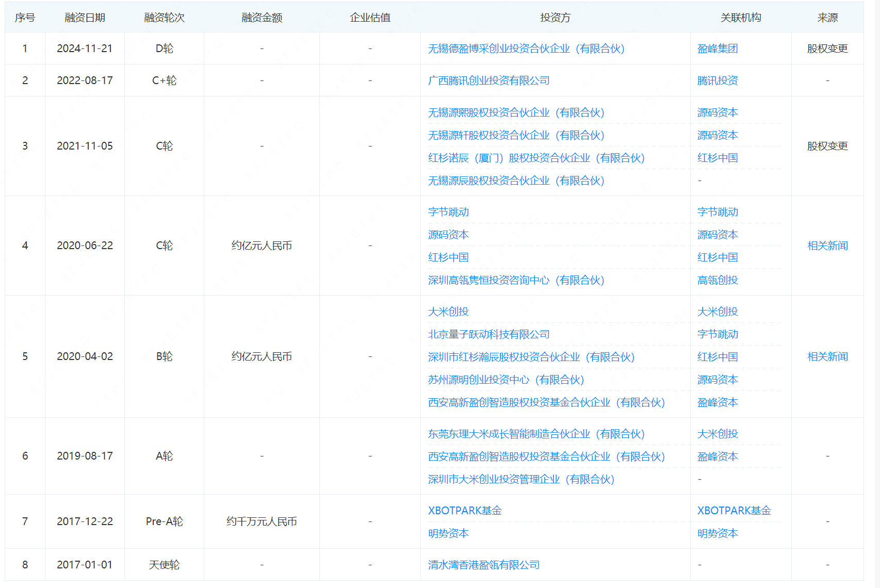Open 无锡源辰股权投资合伙企业 investor link
Screen dimensions: 880x588
pyautogui.click(x=516, y=181)
